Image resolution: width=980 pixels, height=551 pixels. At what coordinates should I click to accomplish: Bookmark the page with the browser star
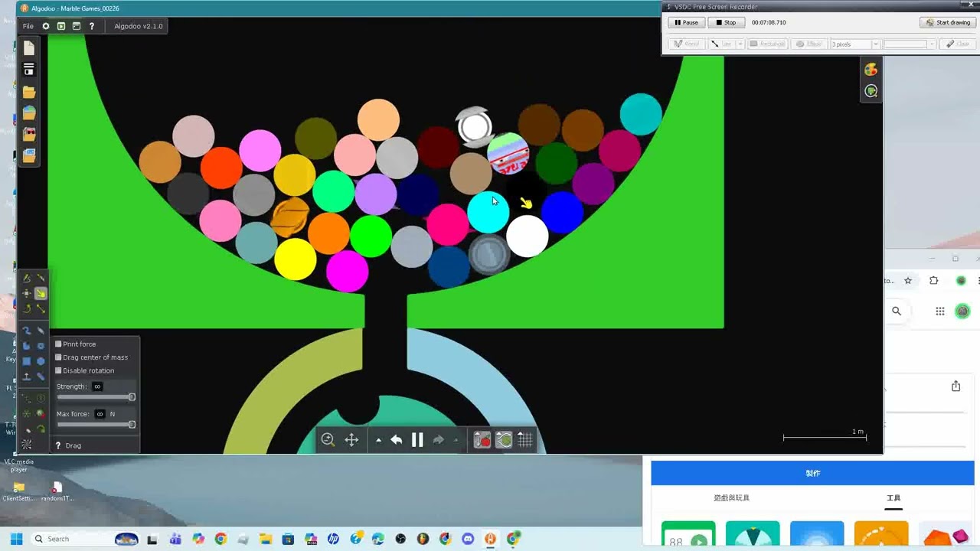pos(908,281)
